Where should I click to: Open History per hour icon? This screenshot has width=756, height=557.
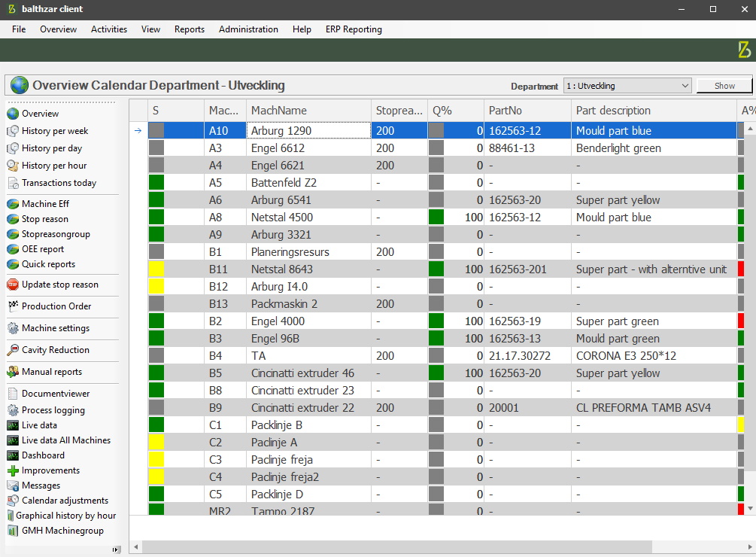coord(13,166)
